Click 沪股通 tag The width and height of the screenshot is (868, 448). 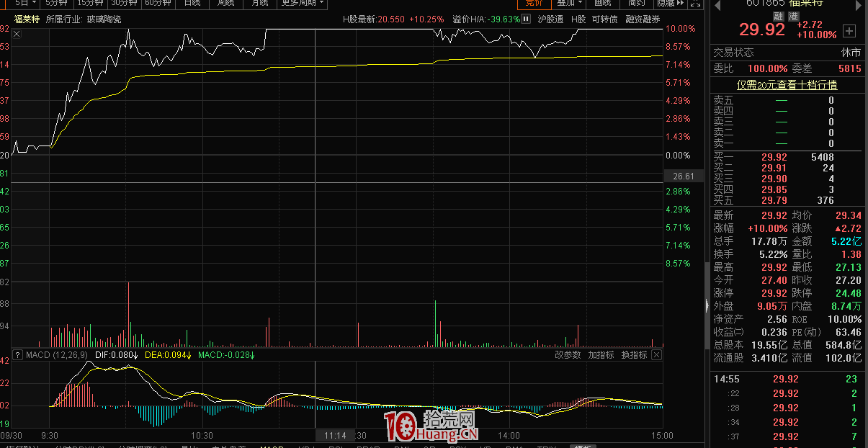550,19
